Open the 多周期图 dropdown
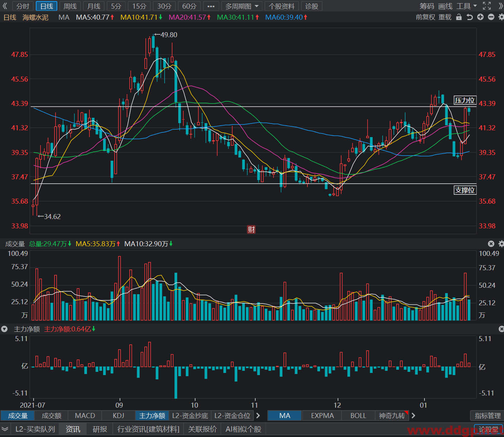The height and width of the screenshot is (437, 504). pyautogui.click(x=242, y=6)
